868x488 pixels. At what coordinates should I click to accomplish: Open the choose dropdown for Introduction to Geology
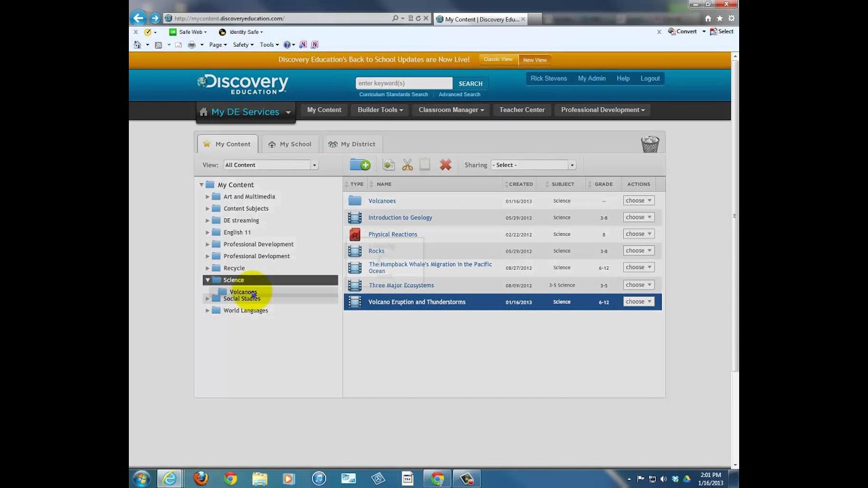pyautogui.click(x=638, y=218)
